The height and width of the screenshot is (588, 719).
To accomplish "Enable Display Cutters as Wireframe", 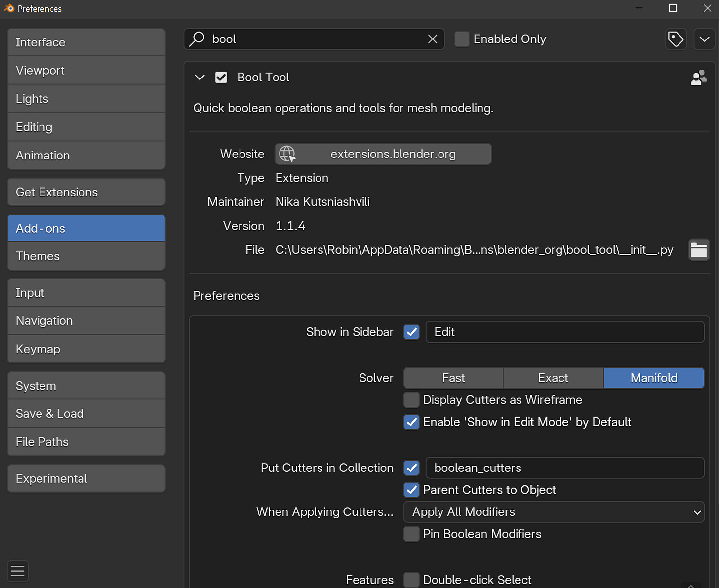I will (x=411, y=400).
